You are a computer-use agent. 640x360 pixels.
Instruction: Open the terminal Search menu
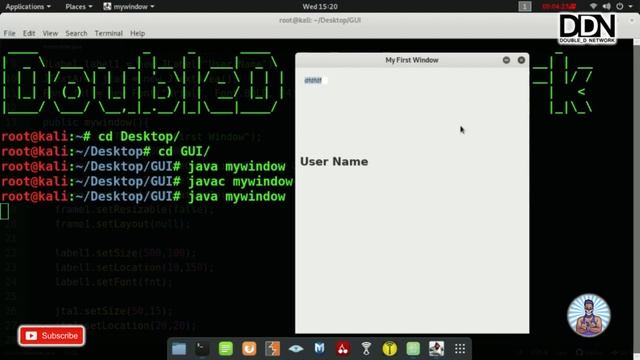pos(76,33)
